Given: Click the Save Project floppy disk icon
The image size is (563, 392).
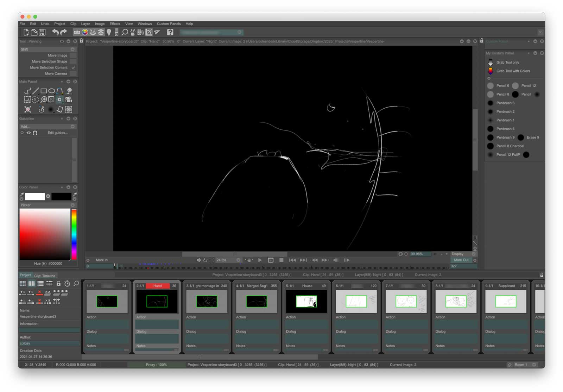Looking at the screenshot, I should coord(42,32).
